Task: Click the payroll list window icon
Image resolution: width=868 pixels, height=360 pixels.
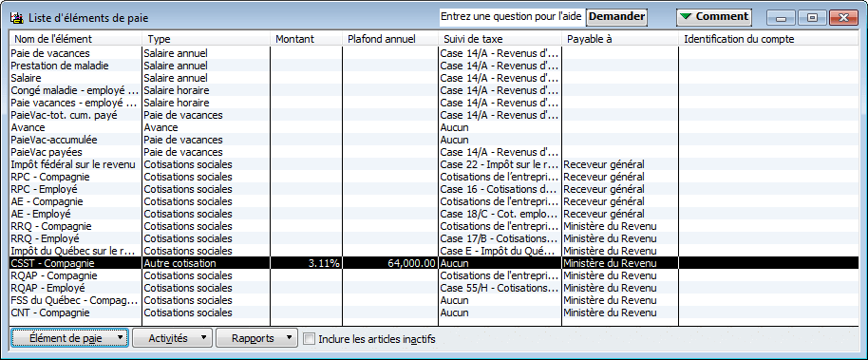Action: pyautogui.click(x=17, y=18)
